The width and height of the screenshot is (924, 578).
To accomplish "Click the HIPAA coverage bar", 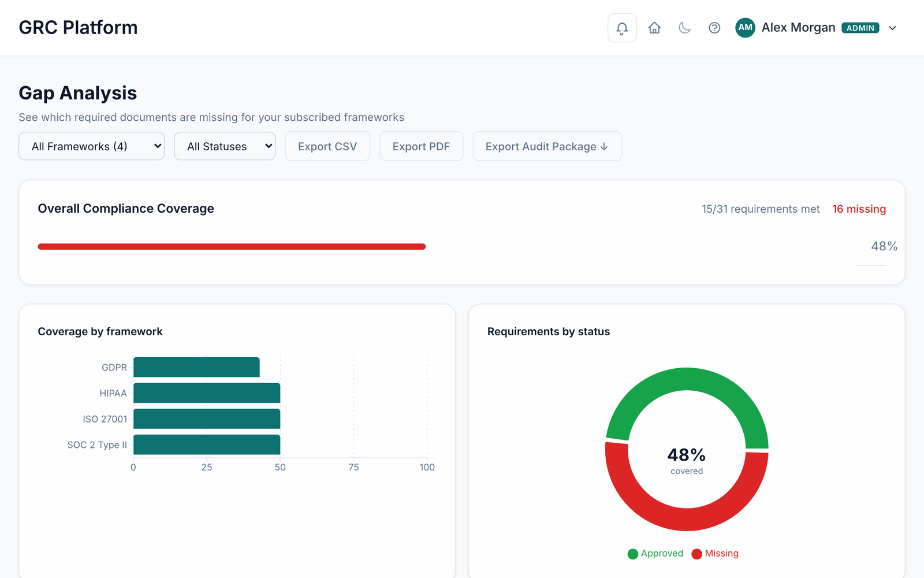I will tap(207, 393).
